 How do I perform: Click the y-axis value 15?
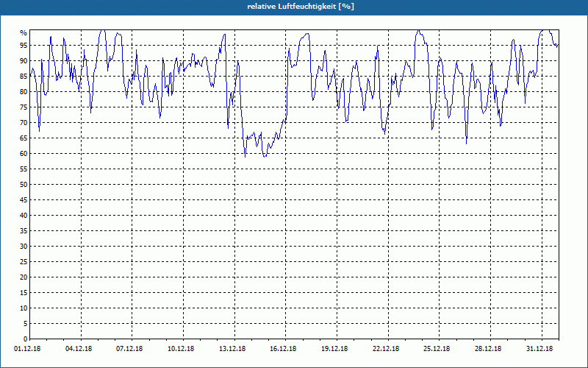(x=24, y=293)
